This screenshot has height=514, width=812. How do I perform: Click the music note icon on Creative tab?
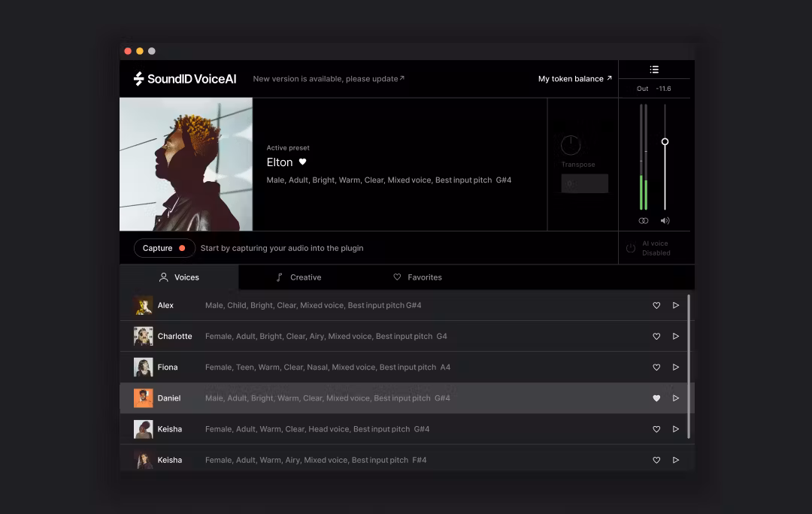[x=279, y=277]
